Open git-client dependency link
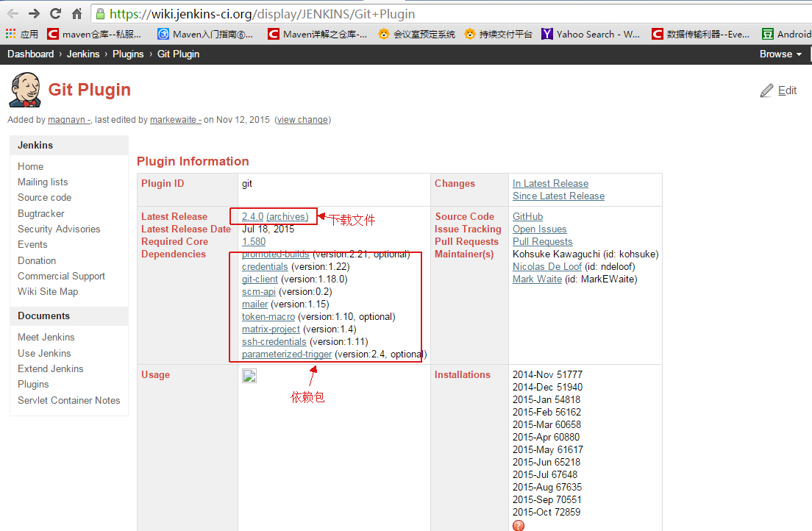 pos(260,279)
